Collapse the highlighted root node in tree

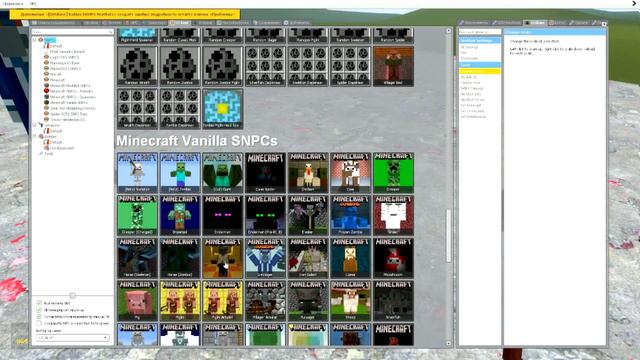(x=35, y=40)
